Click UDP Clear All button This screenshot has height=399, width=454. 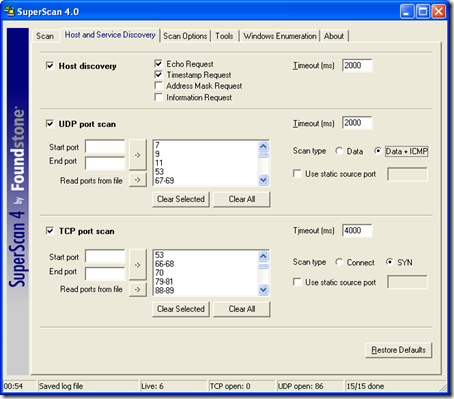coord(242,199)
